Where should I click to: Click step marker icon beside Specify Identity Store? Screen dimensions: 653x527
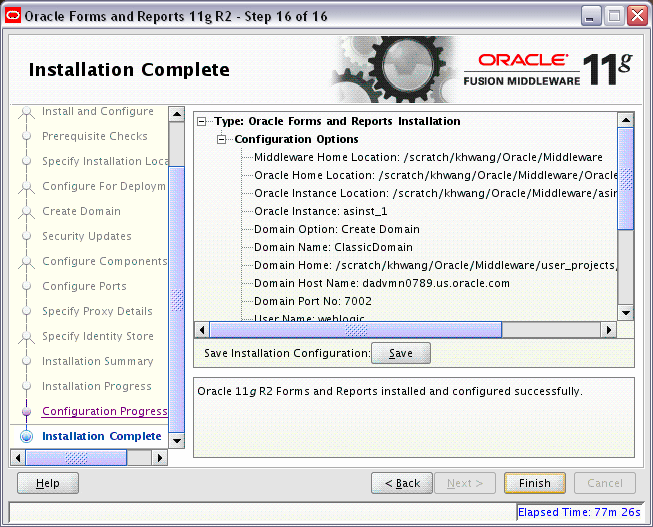(27, 337)
